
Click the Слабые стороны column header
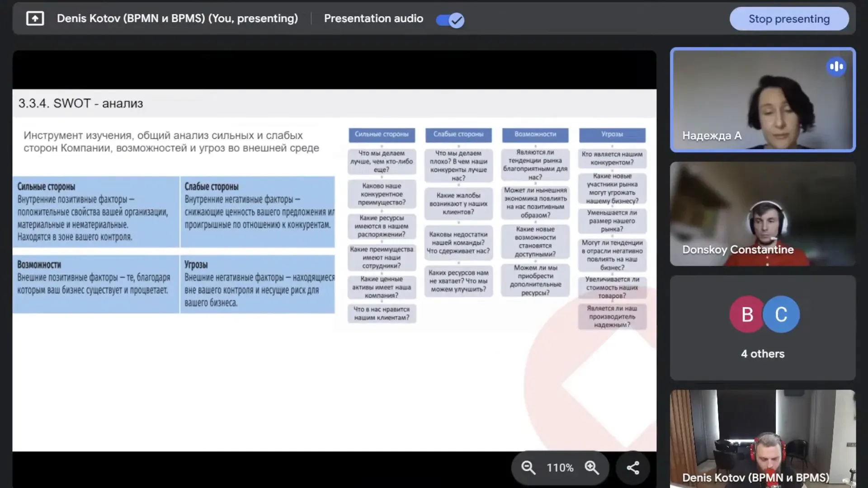458,134
